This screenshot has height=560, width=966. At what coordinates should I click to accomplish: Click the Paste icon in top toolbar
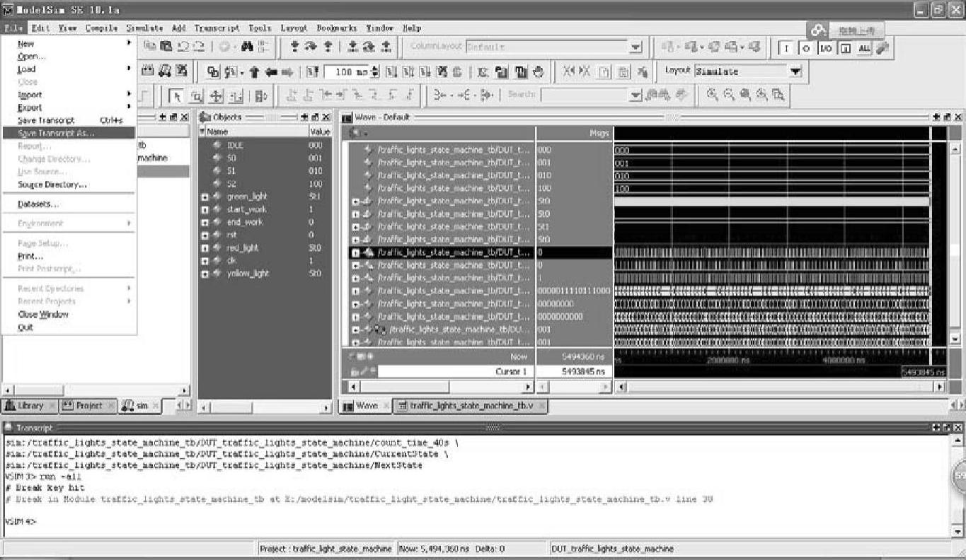(166, 47)
